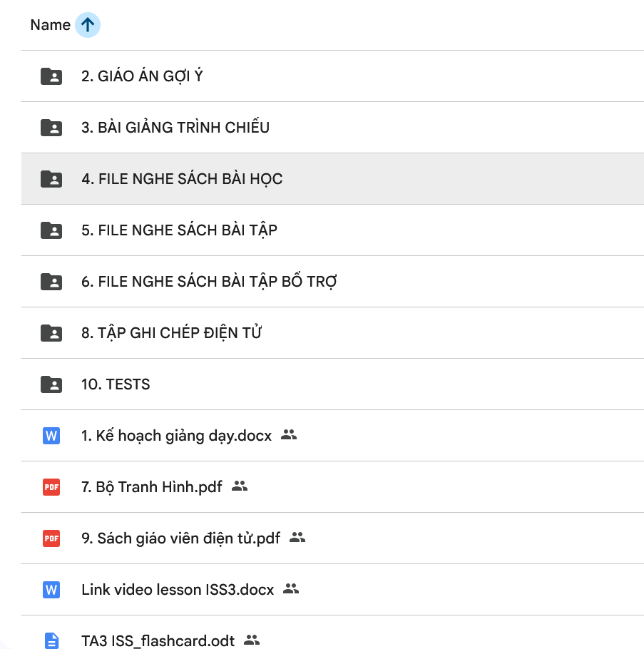This screenshot has height=649, width=644.
Task: Click folder icon beside TẬP GHI CHÉP ĐIỆN TỬ
Action: (x=51, y=333)
